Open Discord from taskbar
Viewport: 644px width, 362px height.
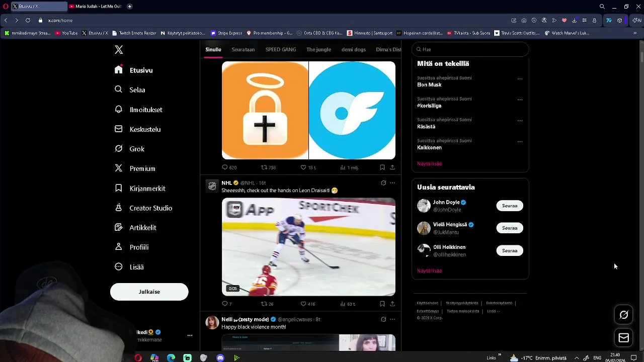click(220, 358)
